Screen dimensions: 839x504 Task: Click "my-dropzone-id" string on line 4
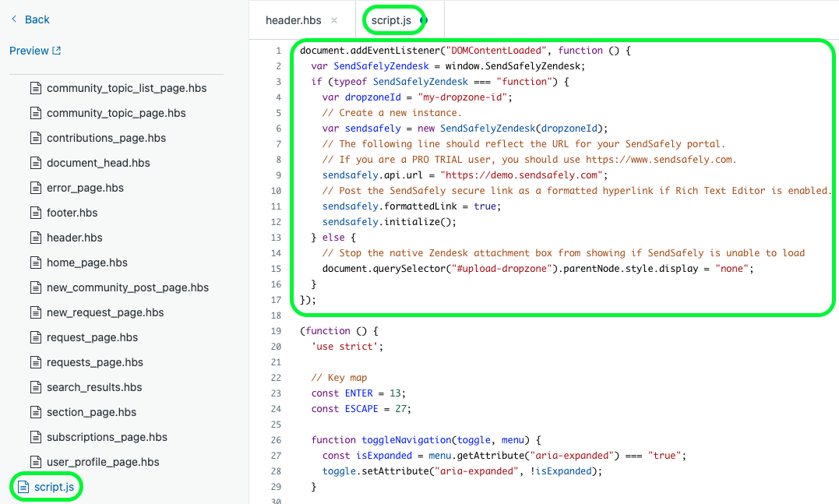point(462,97)
